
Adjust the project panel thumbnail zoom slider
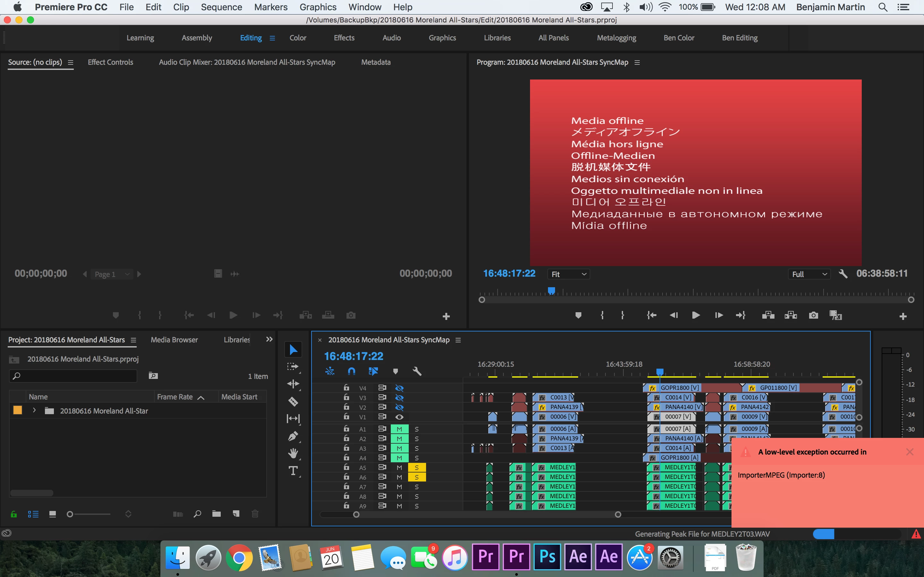coord(70,514)
